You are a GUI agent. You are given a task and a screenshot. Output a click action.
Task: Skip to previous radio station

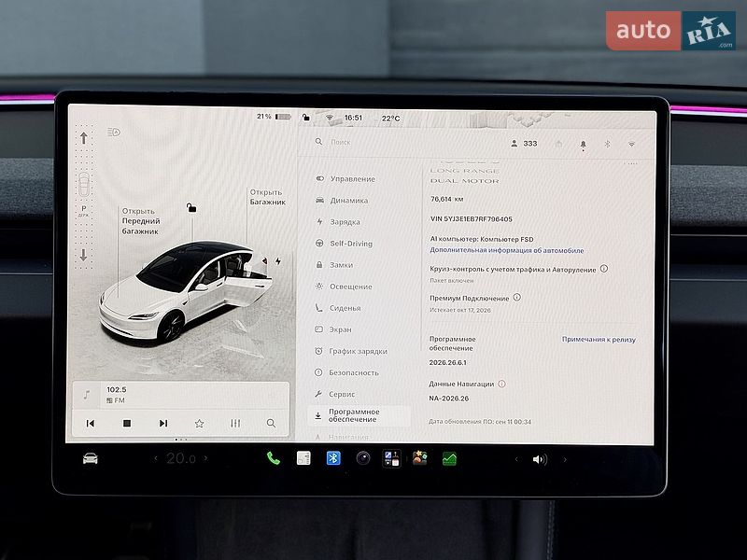point(90,423)
